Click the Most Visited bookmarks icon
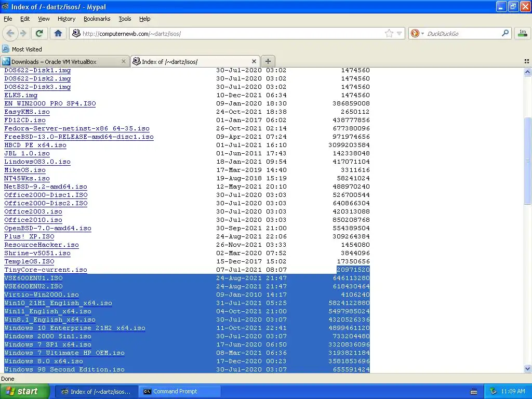The width and height of the screenshot is (532, 399). (x=5, y=49)
